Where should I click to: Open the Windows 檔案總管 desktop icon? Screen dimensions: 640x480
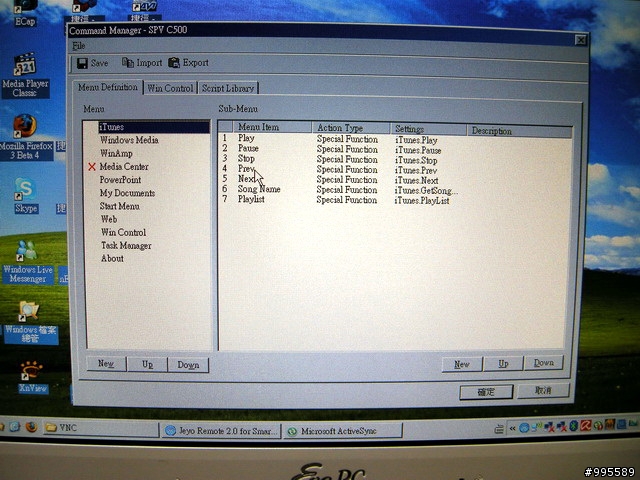pos(30,322)
